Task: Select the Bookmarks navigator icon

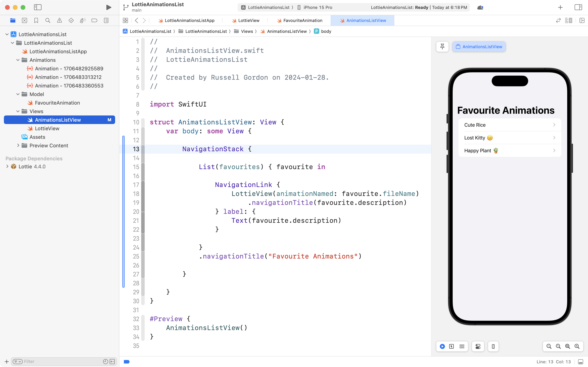Action: pos(36,20)
